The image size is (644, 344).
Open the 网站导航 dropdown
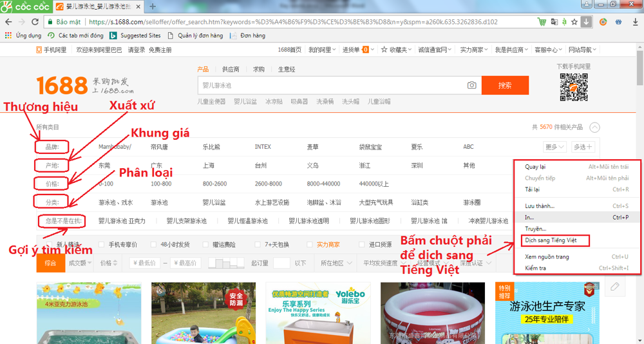[582, 50]
